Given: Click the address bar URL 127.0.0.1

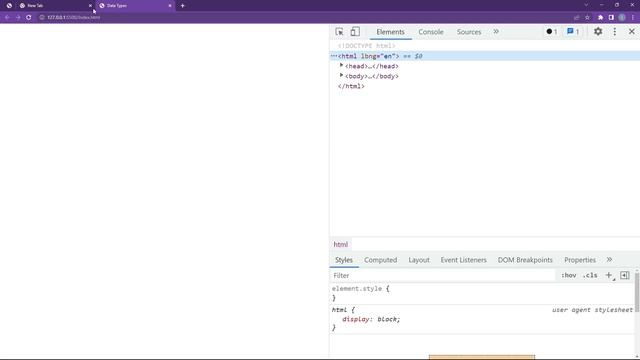Looking at the screenshot, I should tap(73, 18).
